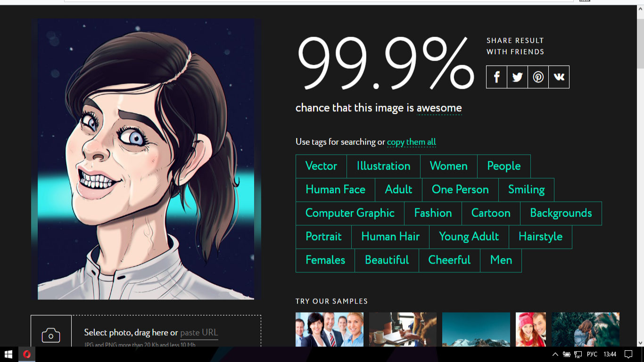The width and height of the screenshot is (644, 362).
Task: Click the battery tray icon
Action: click(x=567, y=354)
